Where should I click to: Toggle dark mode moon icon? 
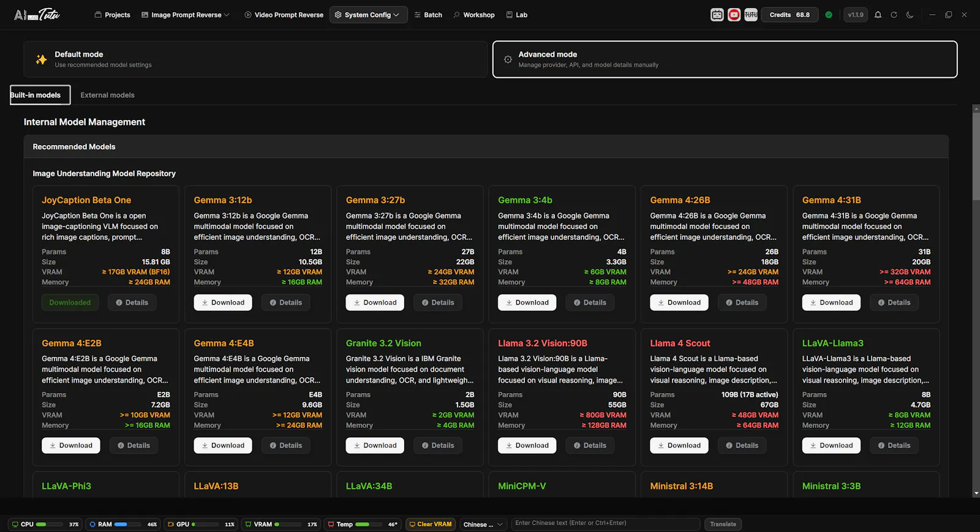(910, 15)
